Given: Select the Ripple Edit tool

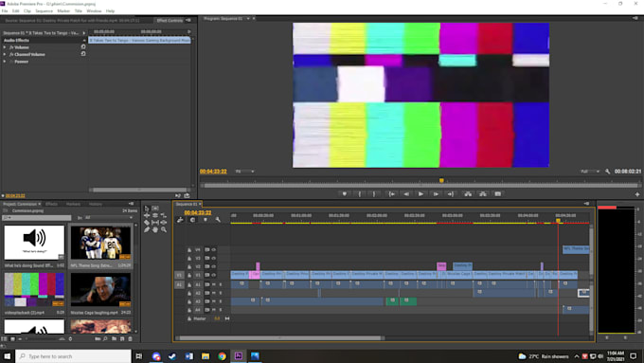Looking at the screenshot, I should pos(147,215).
